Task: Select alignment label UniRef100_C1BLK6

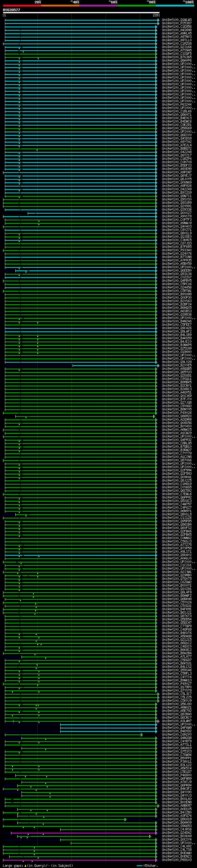Action: coord(176,111)
